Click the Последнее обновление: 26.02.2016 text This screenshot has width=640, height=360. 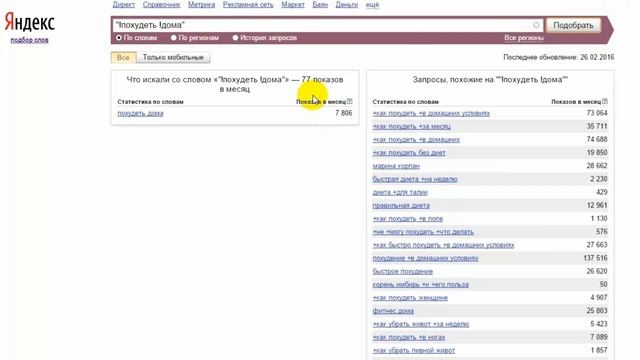pyautogui.click(x=558, y=57)
